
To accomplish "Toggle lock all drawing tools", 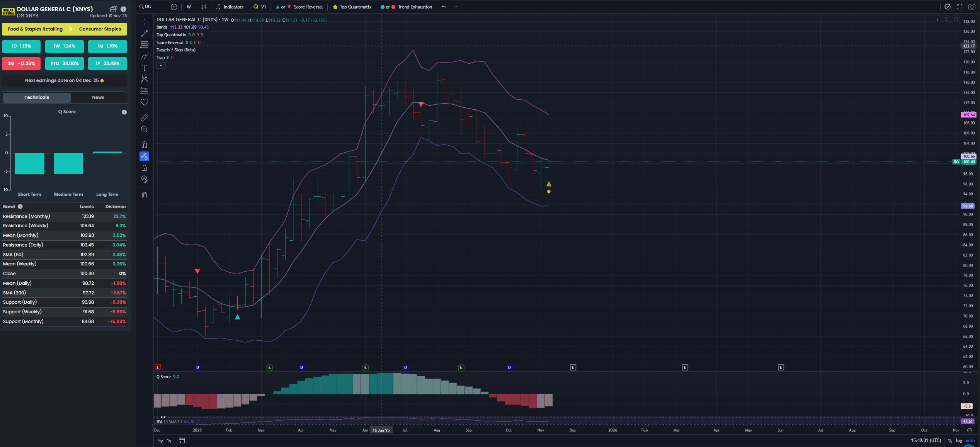I will coord(144,168).
